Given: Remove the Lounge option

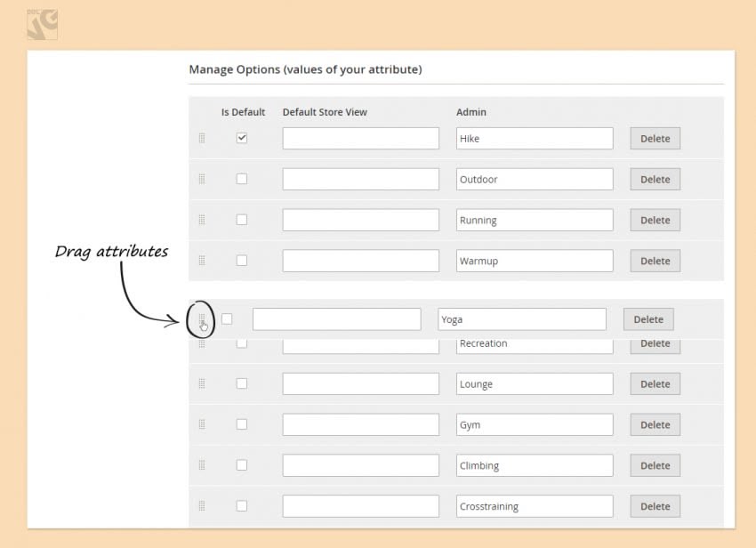Looking at the screenshot, I should 655,384.
